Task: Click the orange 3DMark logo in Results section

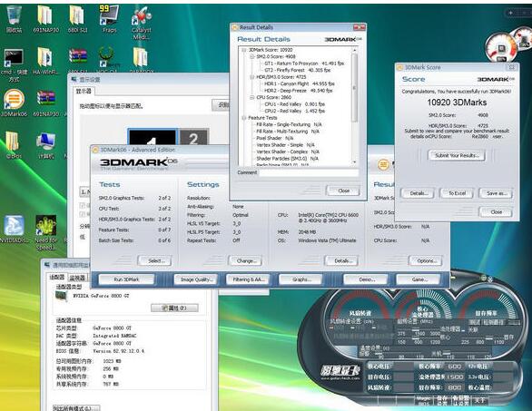Action: pyautogui.click(x=383, y=165)
